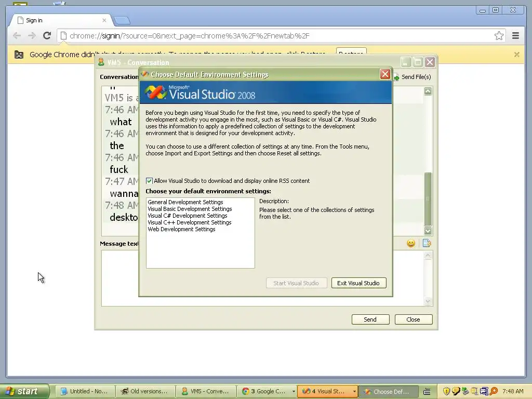The image size is (532, 399).
Task: Select the Sign in tab
Action: coord(61,20)
